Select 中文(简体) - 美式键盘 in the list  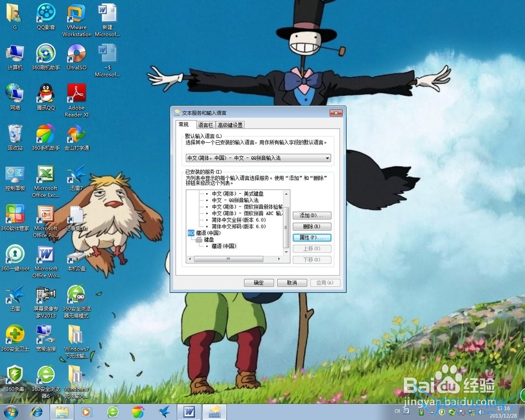point(238,194)
